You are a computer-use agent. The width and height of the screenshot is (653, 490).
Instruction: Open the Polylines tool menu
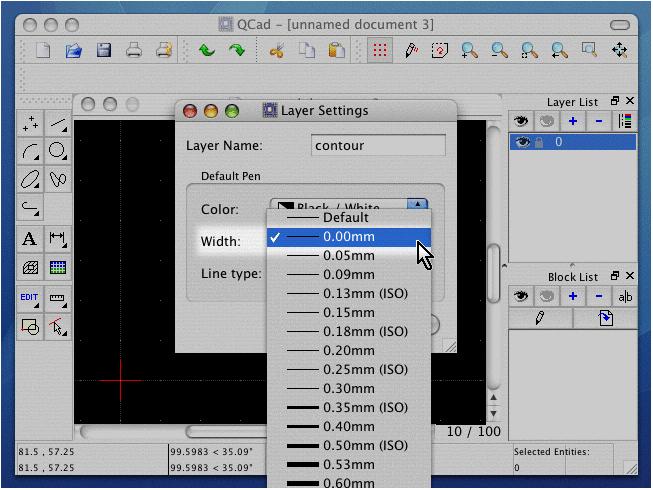[x=30, y=207]
